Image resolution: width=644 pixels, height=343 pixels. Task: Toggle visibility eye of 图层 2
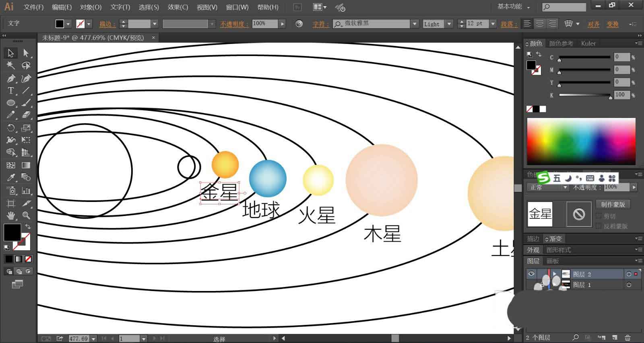click(x=531, y=274)
